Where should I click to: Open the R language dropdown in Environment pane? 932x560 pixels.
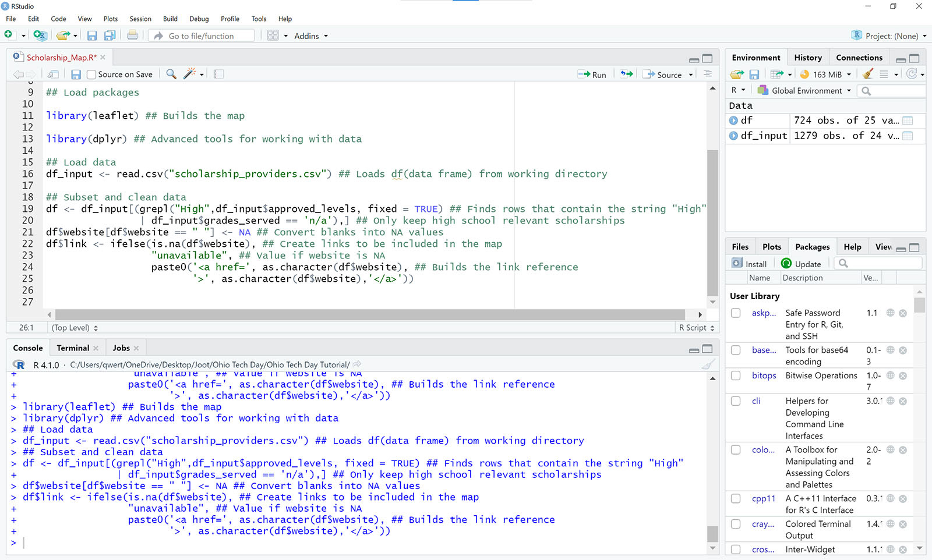(738, 90)
